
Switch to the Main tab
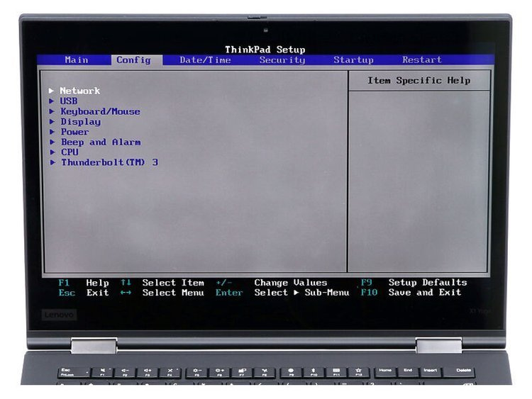[x=76, y=60]
